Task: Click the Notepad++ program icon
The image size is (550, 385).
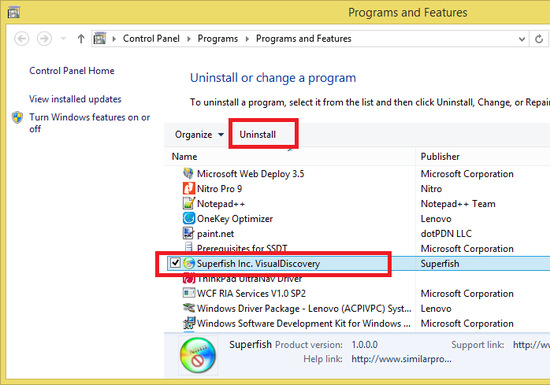Action: point(189,203)
